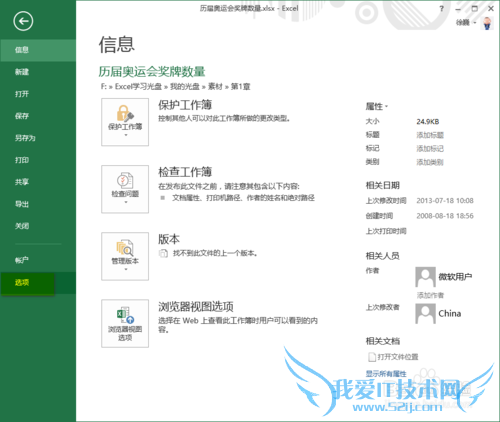Choose 打印 in the backstage menu
Viewport: 500px width, 422px height.
point(38,160)
